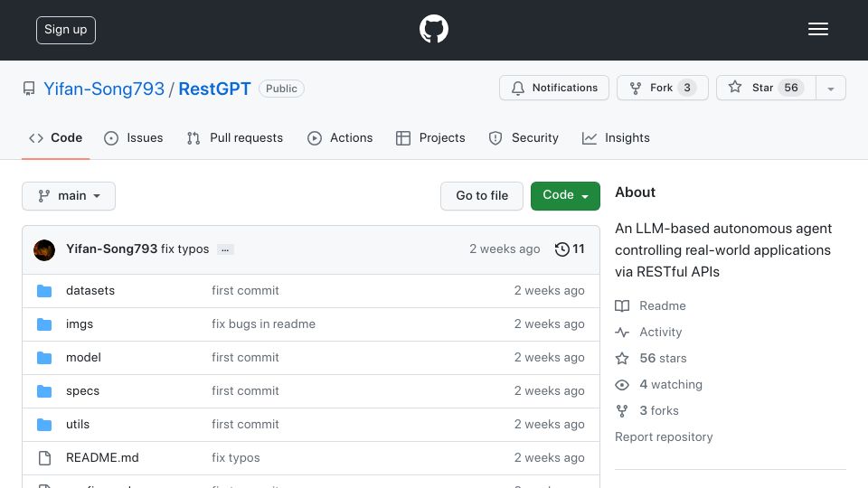Click the Fork button label

(x=661, y=88)
